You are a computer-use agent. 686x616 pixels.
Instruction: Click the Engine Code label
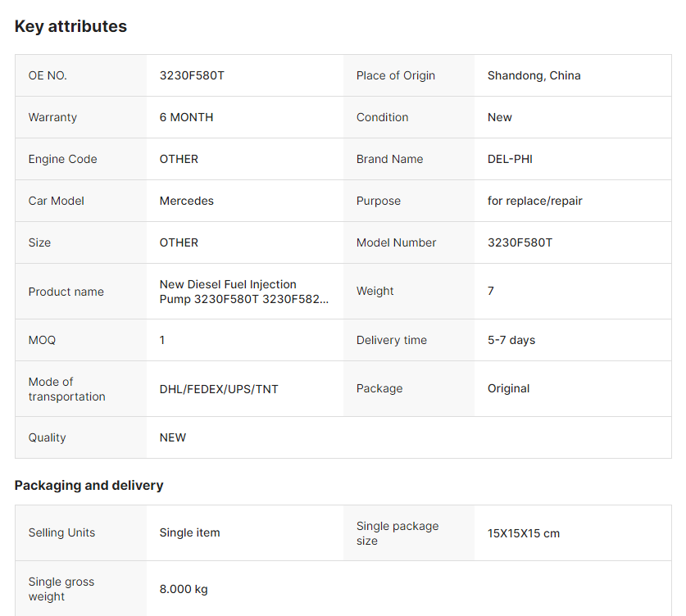click(x=62, y=159)
